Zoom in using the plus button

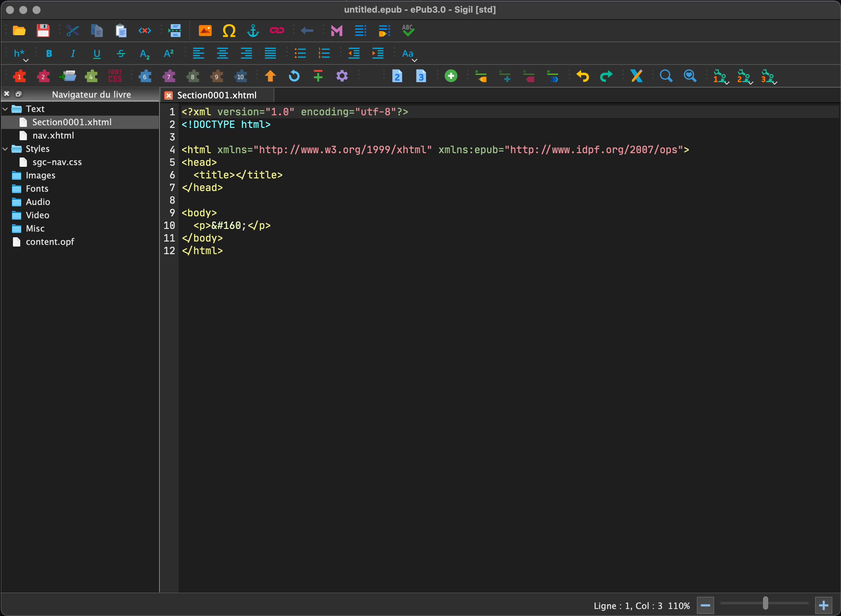coord(823,605)
